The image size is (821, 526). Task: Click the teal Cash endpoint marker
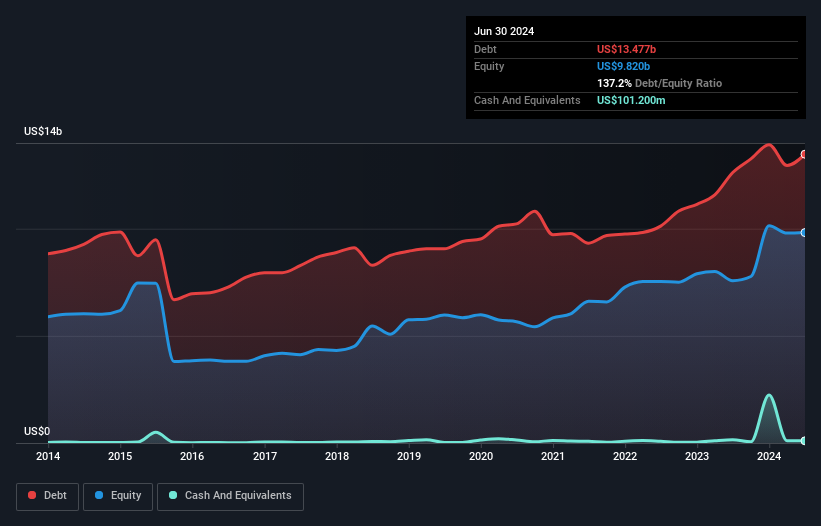pyautogui.click(x=804, y=441)
